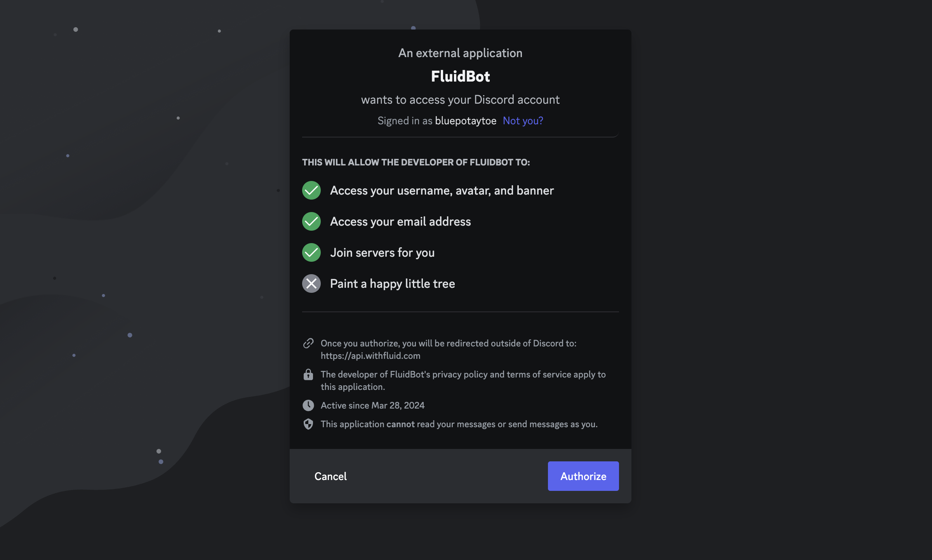Click the bluepotaytoe username text
Screen dimensions: 932x560
click(x=466, y=121)
